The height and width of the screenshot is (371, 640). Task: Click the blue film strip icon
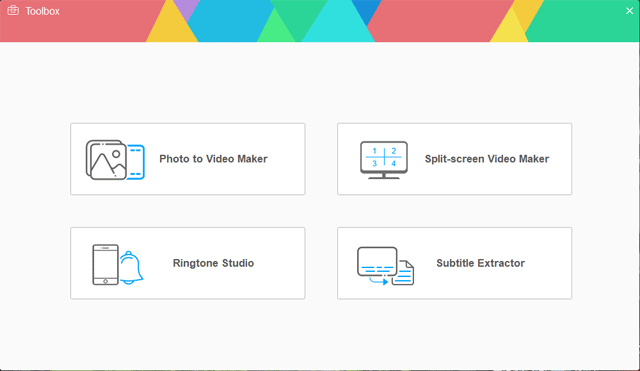(x=136, y=162)
